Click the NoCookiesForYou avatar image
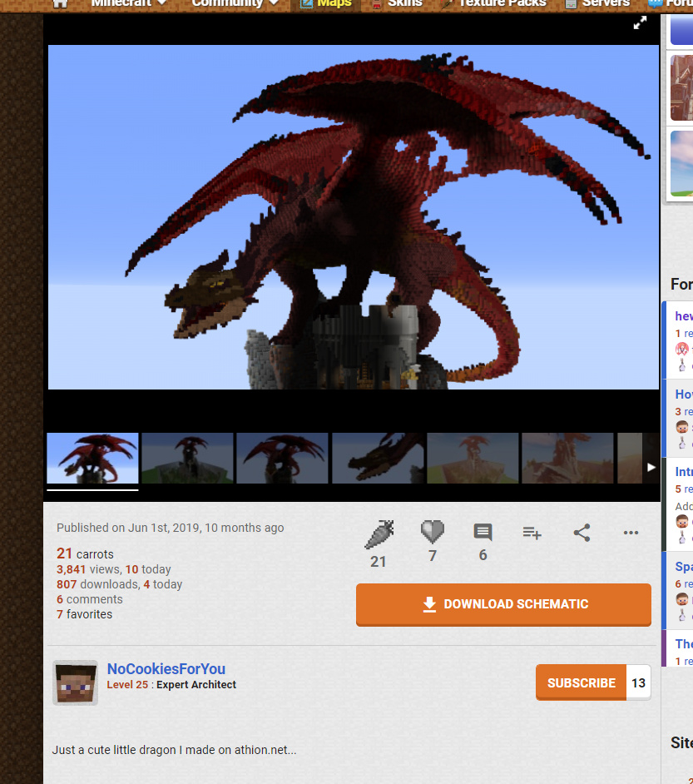The height and width of the screenshot is (784, 693). [x=76, y=682]
